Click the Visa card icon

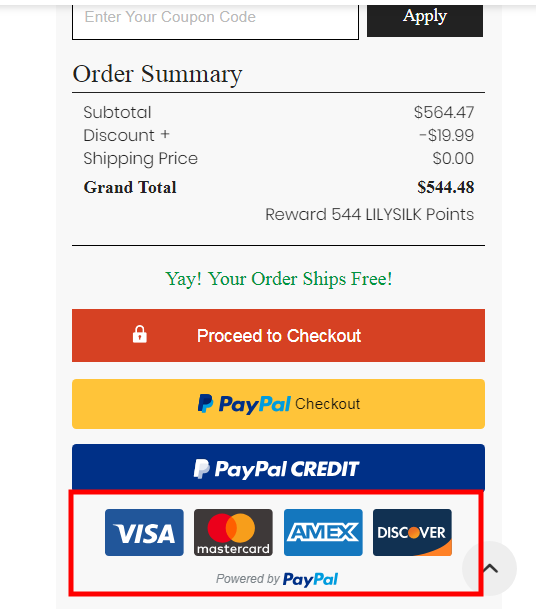click(x=144, y=532)
